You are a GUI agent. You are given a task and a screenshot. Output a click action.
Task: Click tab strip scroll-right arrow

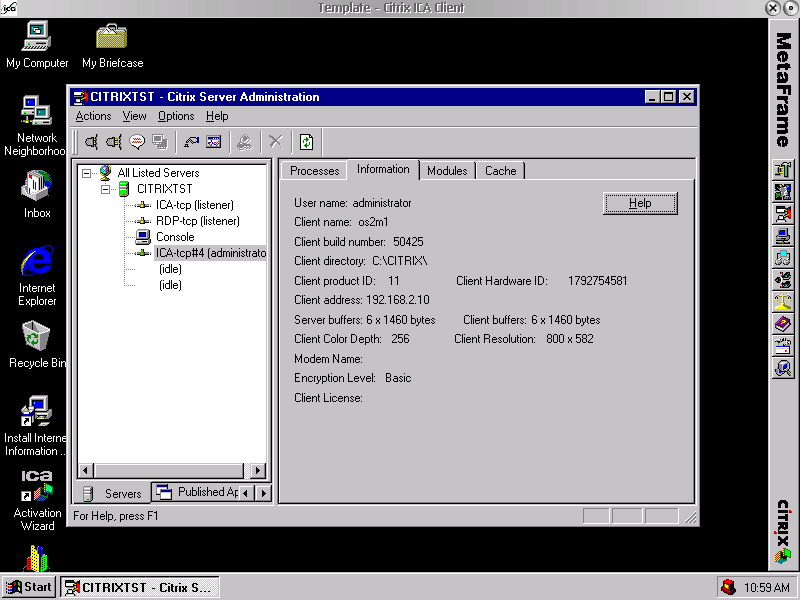tap(263, 493)
